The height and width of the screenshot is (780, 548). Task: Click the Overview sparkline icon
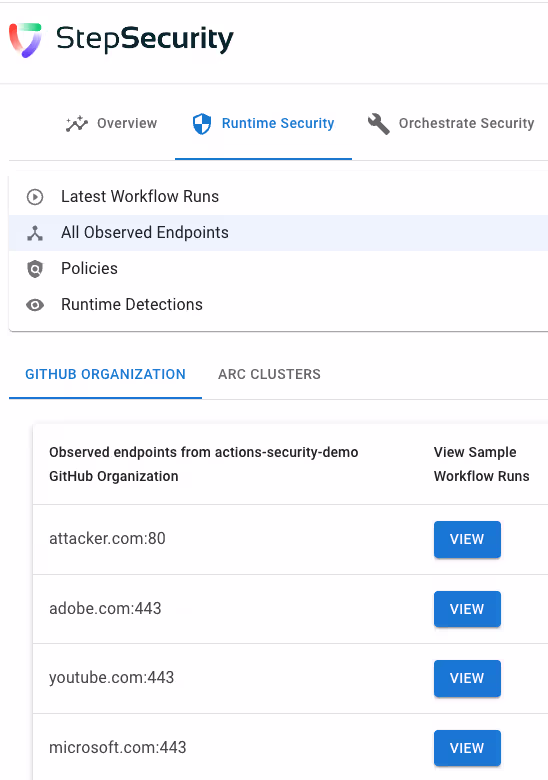[77, 123]
